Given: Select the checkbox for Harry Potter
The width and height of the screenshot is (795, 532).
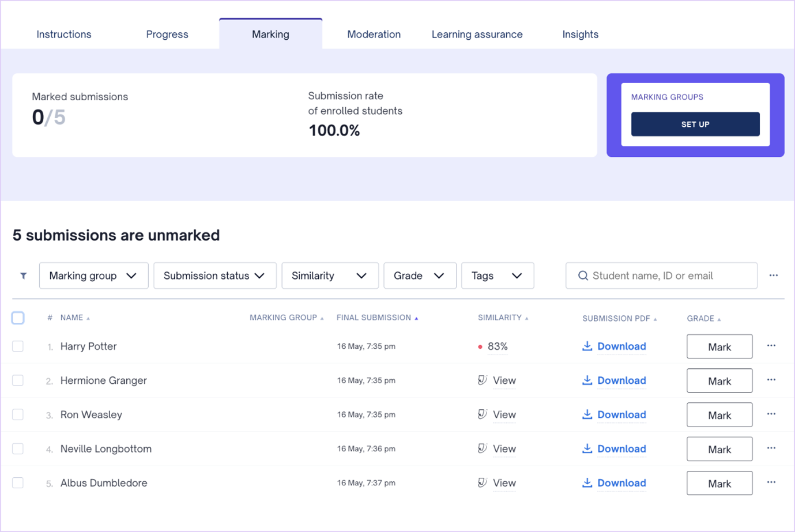Looking at the screenshot, I should click(x=18, y=346).
